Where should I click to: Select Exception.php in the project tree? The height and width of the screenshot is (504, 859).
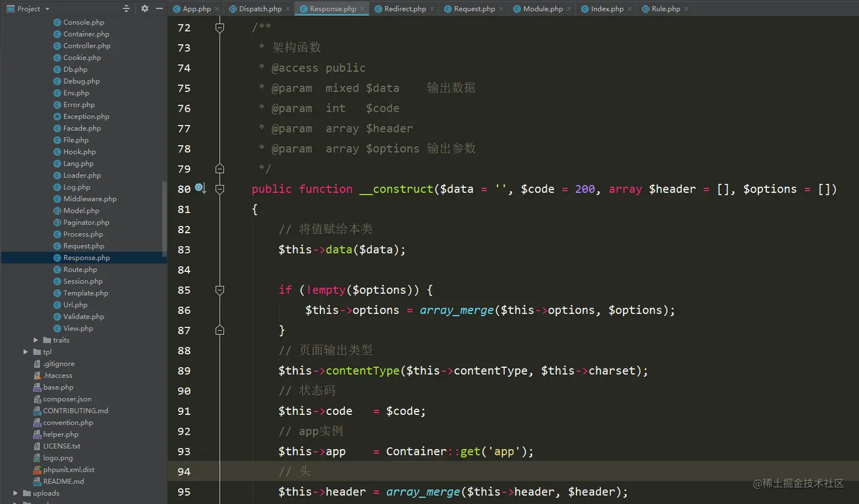coord(86,116)
